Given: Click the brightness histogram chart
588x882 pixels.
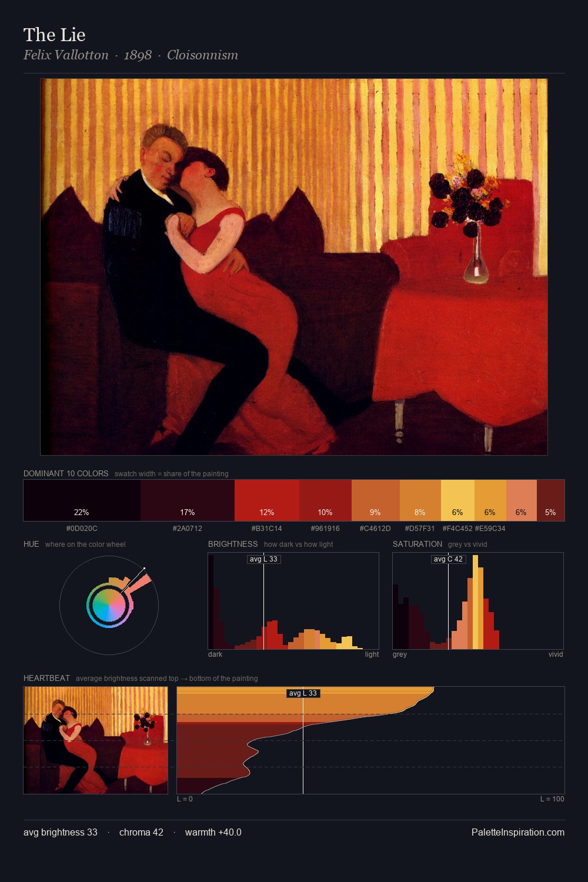Looking at the screenshot, I should point(293,601).
